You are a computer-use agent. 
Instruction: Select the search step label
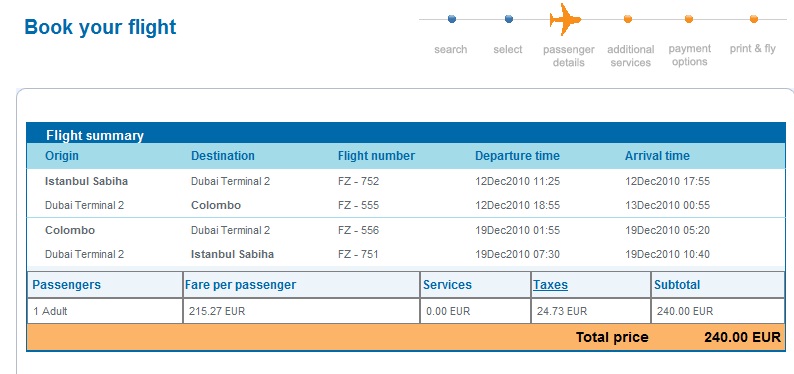[451, 50]
